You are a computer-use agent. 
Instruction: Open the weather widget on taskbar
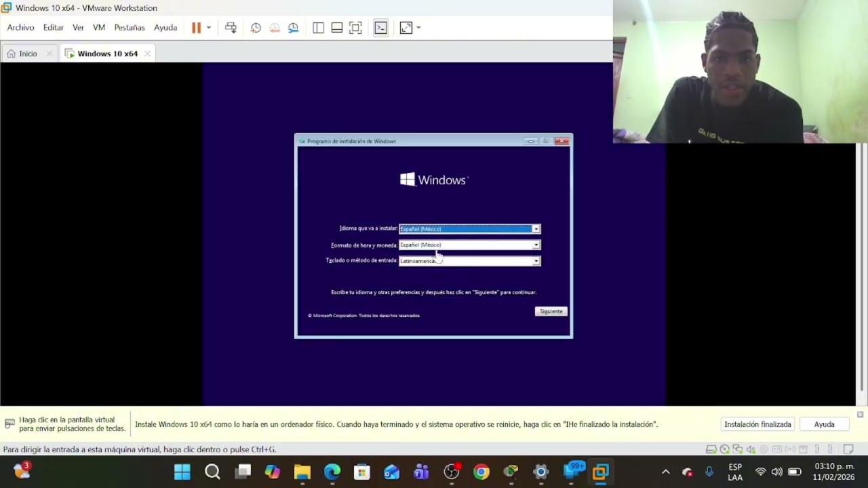(22, 470)
